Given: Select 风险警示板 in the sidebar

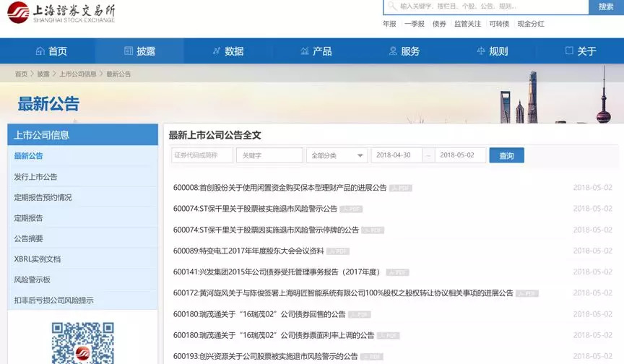Looking at the screenshot, I should [83, 279].
